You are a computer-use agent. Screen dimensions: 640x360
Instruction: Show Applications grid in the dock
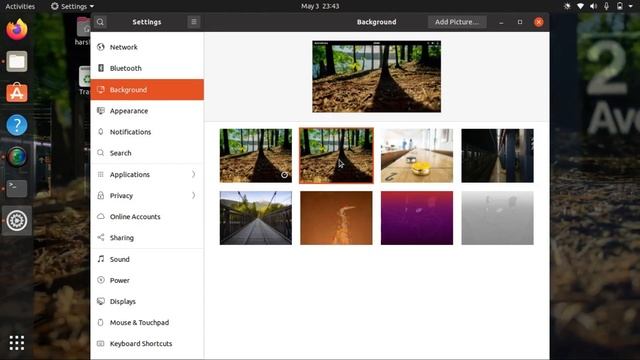pos(17,343)
